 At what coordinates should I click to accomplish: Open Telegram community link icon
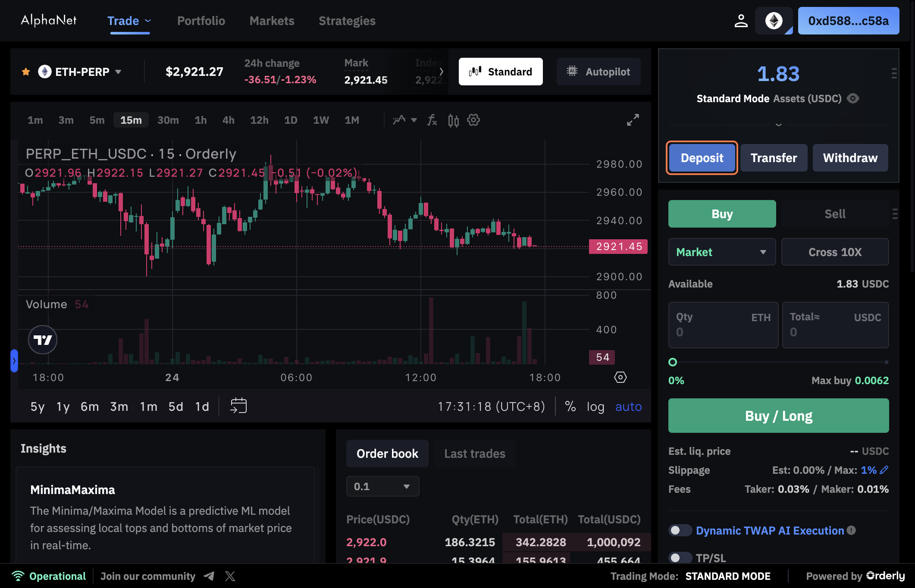point(210,576)
